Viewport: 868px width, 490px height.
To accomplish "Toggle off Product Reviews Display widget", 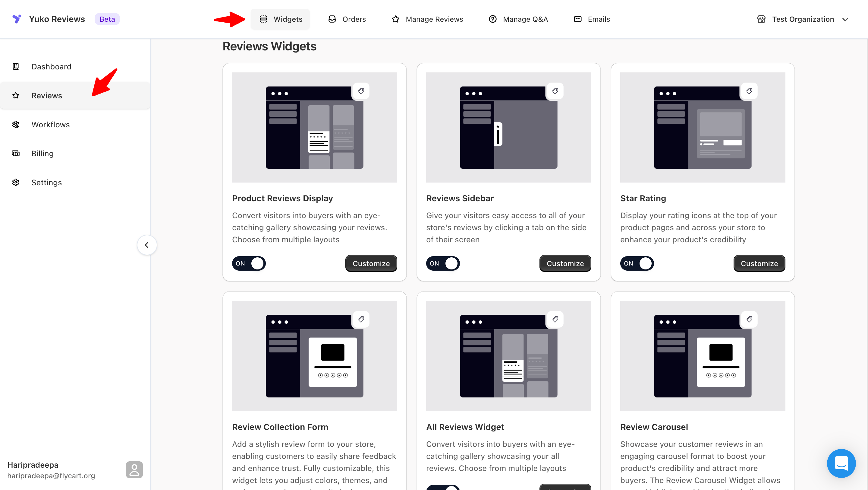I will [249, 263].
